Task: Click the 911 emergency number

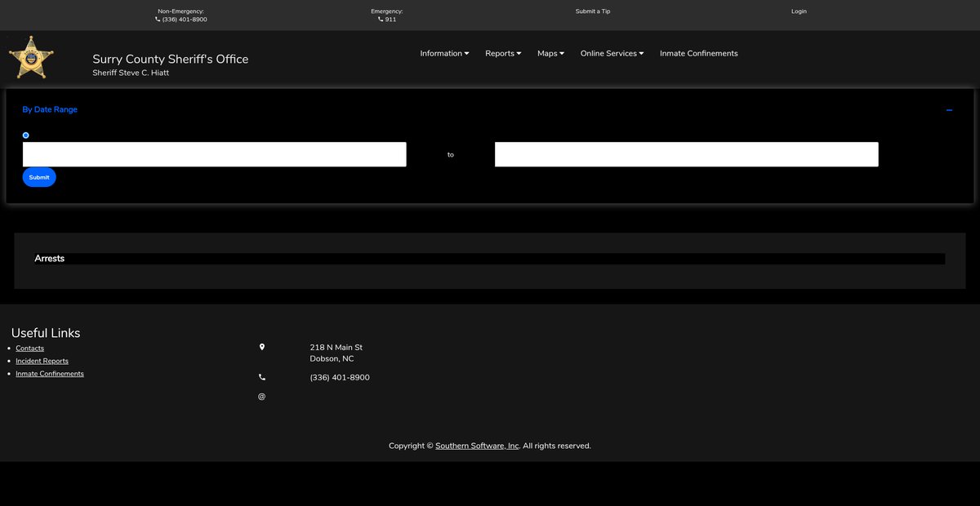Action: coord(391,20)
